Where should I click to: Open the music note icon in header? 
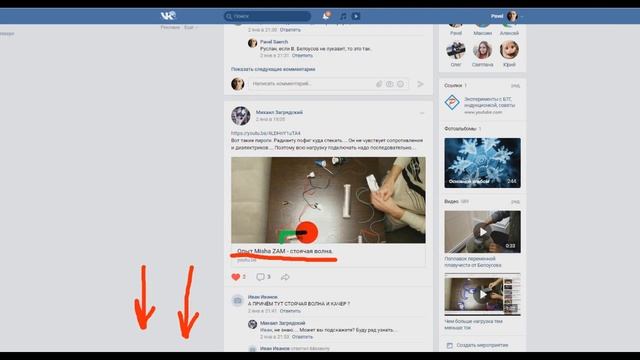[x=343, y=16]
